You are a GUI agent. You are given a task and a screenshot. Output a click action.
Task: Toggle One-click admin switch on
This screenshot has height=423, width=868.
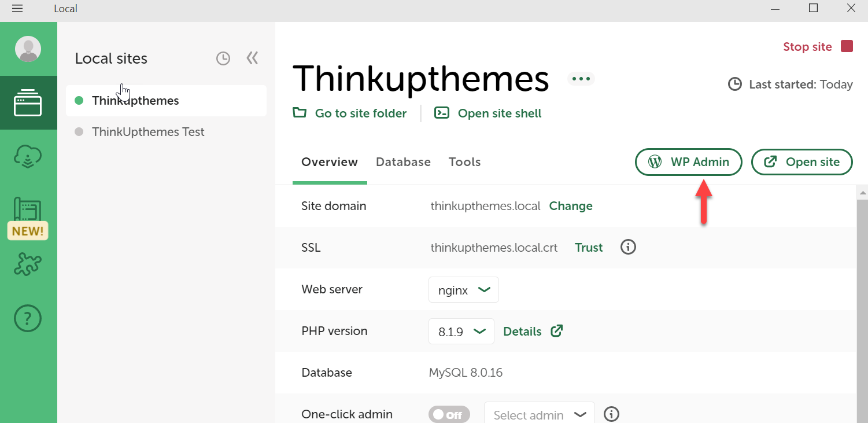[449, 415]
